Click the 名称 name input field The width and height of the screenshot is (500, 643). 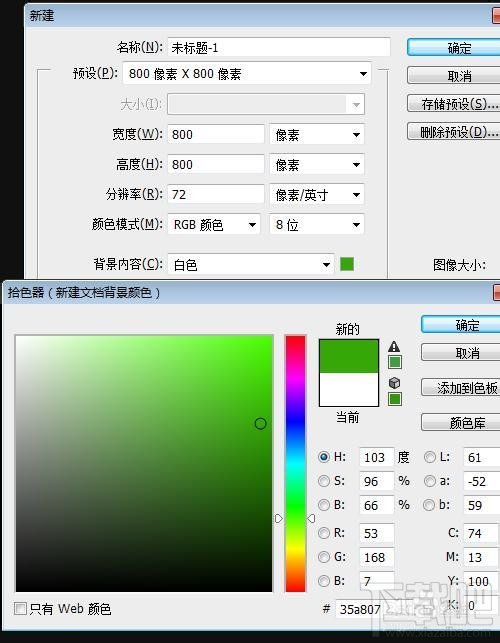pyautogui.click(x=279, y=48)
